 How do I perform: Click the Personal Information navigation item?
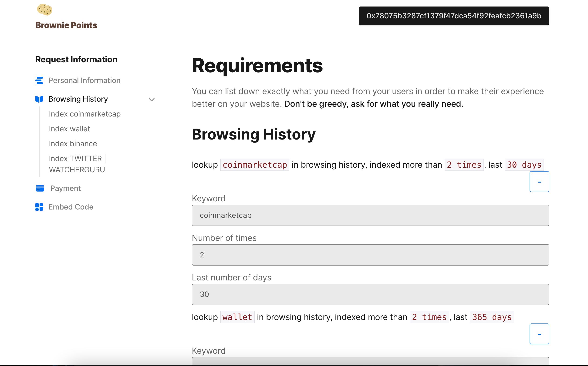pyautogui.click(x=84, y=80)
